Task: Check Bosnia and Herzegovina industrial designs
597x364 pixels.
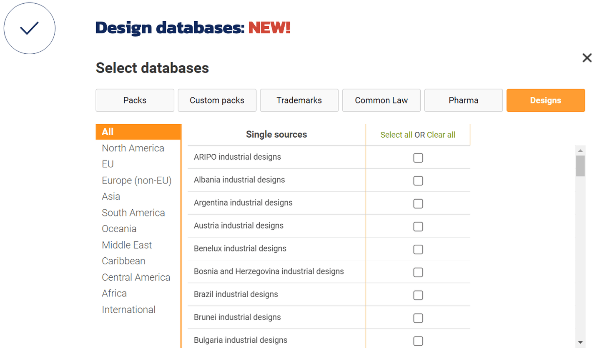Action: coord(418,272)
